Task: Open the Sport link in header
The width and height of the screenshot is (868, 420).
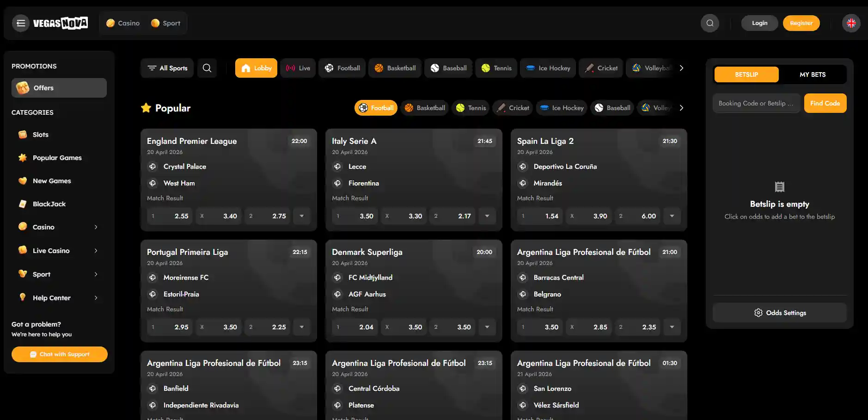Action: pos(165,23)
